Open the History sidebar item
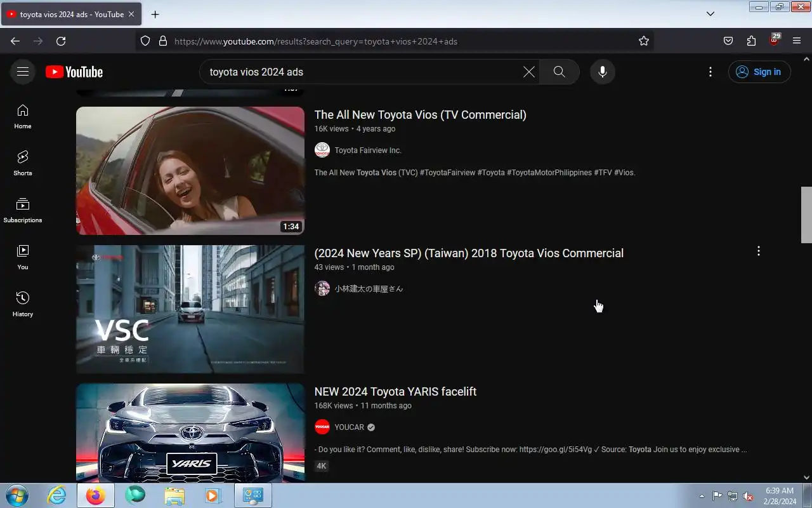The width and height of the screenshot is (812, 508). point(23,305)
